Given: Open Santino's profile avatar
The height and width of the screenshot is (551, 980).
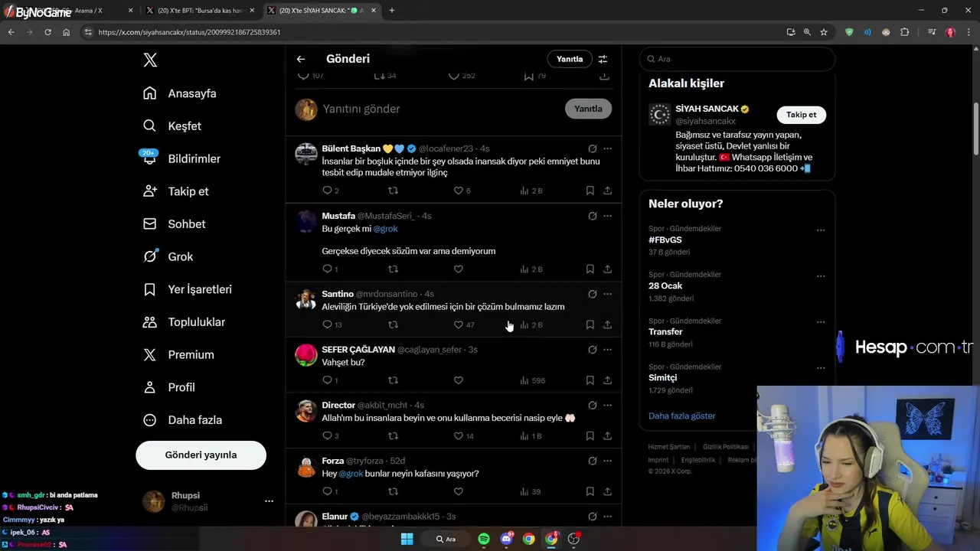Looking at the screenshot, I should click(x=306, y=299).
